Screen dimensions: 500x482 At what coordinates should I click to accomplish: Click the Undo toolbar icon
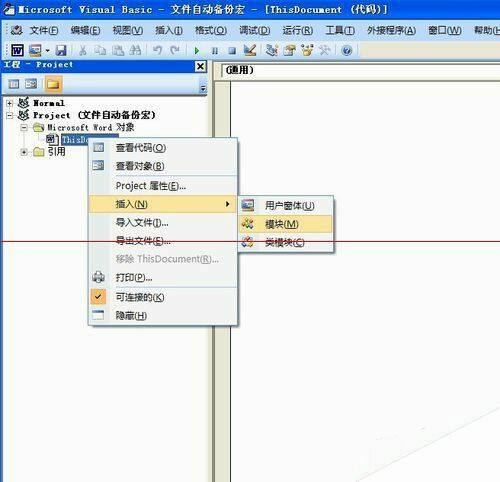157,50
